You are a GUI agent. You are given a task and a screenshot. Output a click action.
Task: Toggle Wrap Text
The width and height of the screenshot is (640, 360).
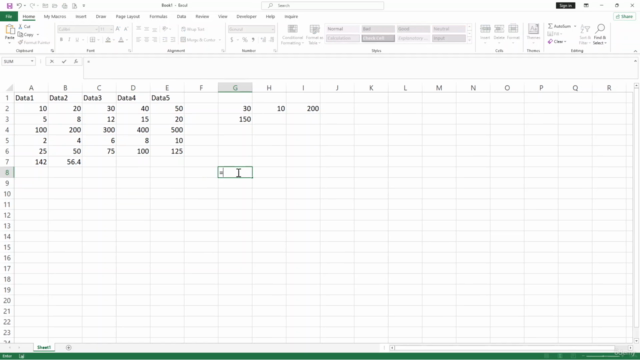pyautogui.click(x=193, y=29)
